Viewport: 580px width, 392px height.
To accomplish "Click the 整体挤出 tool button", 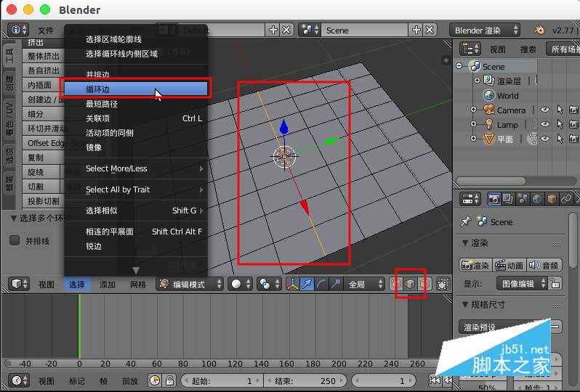I will (44, 56).
